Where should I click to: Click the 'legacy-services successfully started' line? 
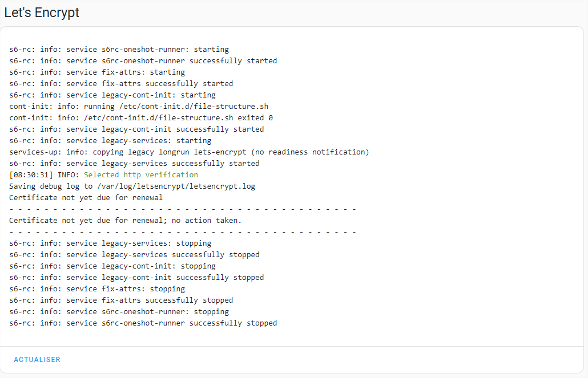(x=134, y=164)
